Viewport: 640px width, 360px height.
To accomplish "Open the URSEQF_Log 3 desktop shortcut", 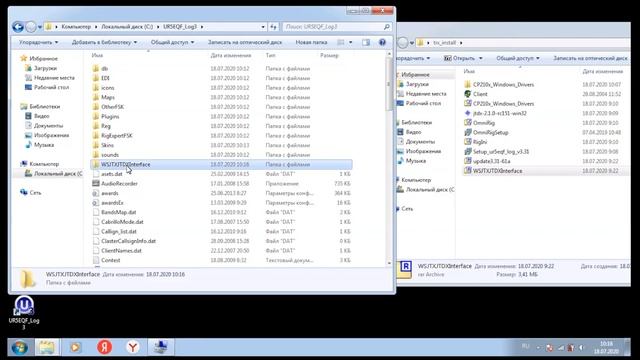I will pos(24,313).
